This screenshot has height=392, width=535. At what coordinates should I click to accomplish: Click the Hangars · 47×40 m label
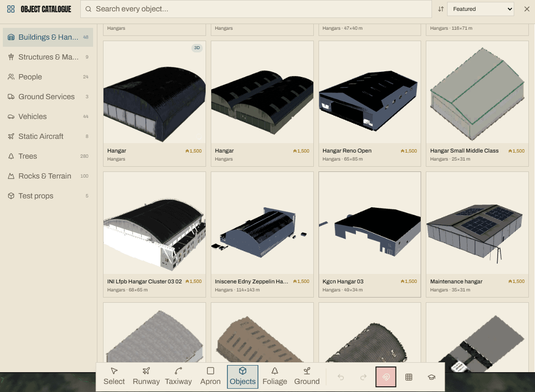pos(342,28)
